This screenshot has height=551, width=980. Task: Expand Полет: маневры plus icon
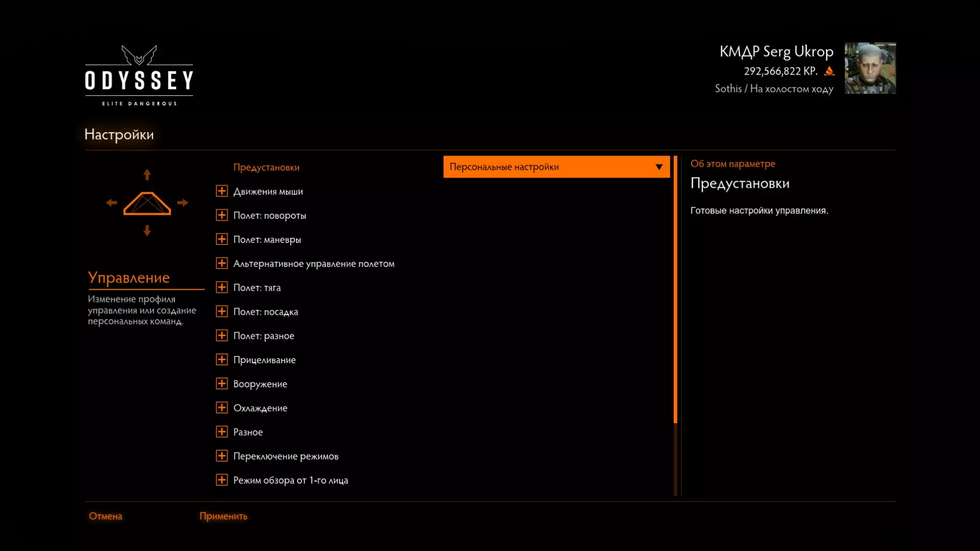[x=222, y=239]
